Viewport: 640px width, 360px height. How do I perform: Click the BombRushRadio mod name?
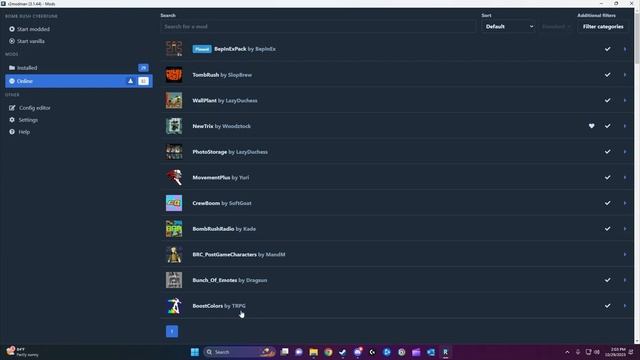[x=213, y=229]
